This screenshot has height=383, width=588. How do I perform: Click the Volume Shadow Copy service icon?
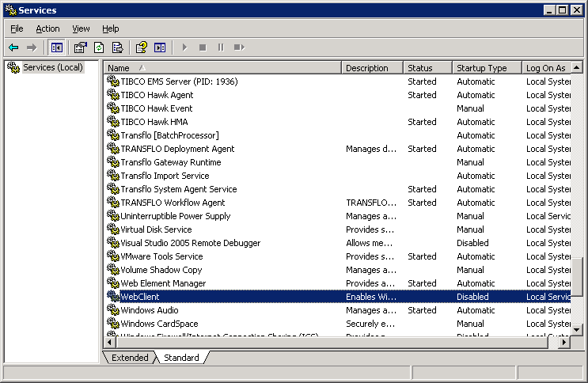pos(113,270)
